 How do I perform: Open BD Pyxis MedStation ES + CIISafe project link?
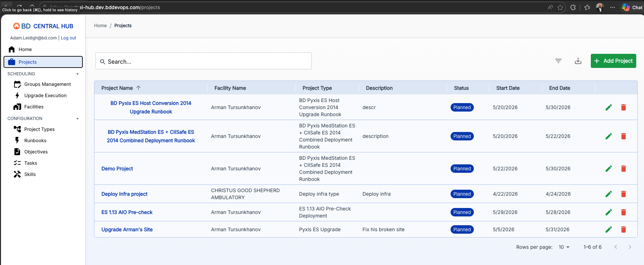(151, 136)
